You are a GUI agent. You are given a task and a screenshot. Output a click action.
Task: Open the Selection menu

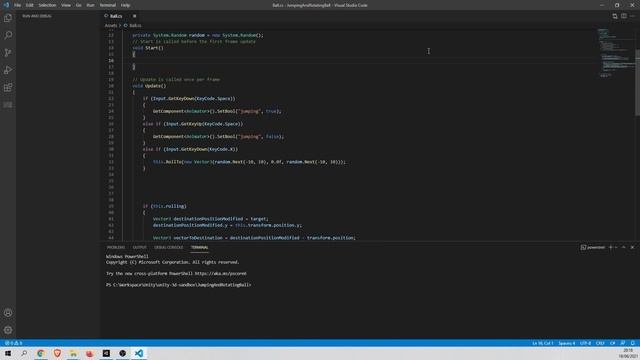click(47, 5)
